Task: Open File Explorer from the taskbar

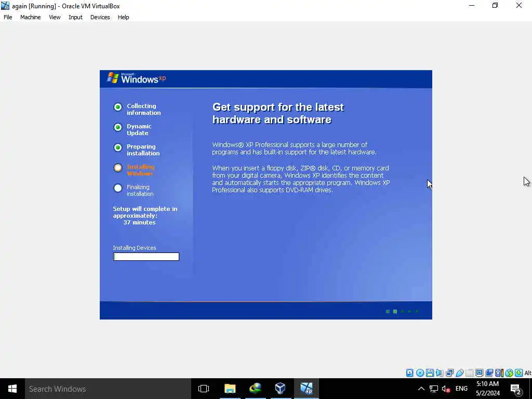Action: 230,389
